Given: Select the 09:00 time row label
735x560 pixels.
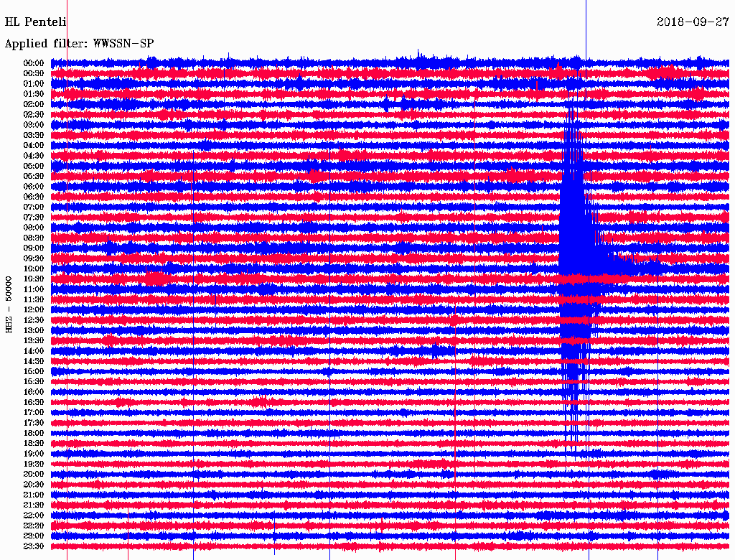Looking at the screenshot, I should click(33, 248).
